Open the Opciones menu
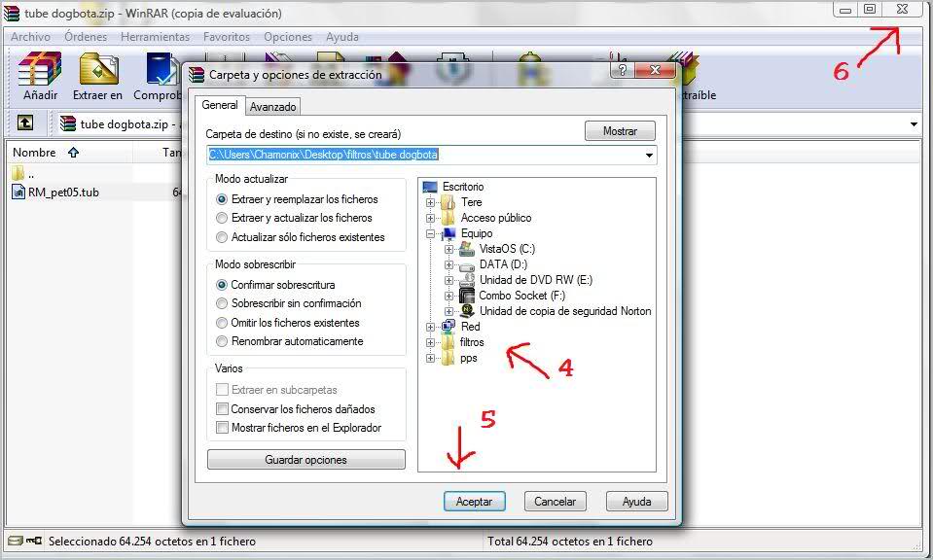Viewport: 933px width, 560px height. pyautogui.click(x=288, y=37)
